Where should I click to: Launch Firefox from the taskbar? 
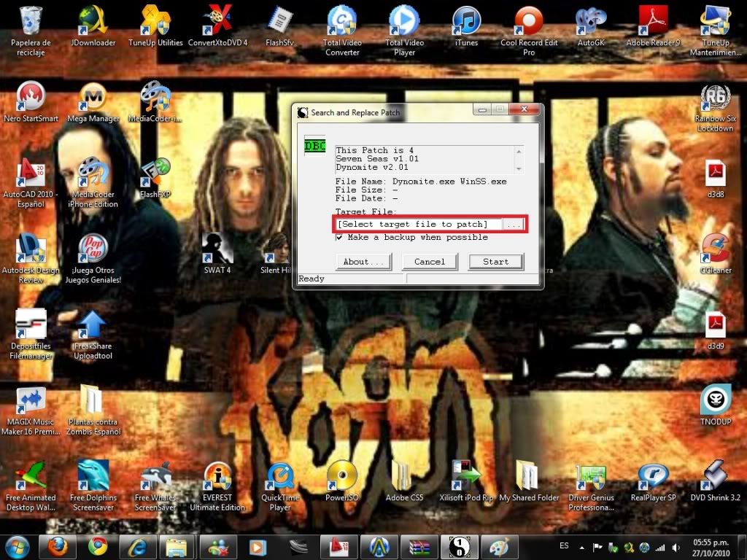click(x=57, y=547)
